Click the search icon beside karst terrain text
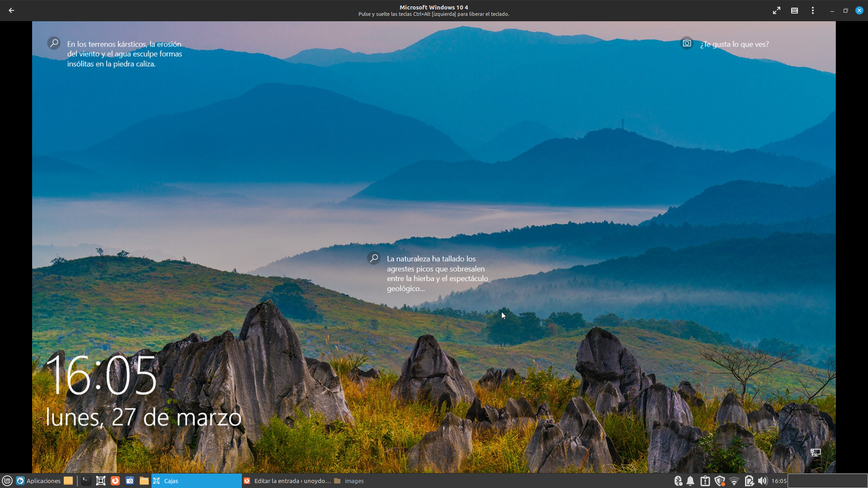 coord(54,43)
